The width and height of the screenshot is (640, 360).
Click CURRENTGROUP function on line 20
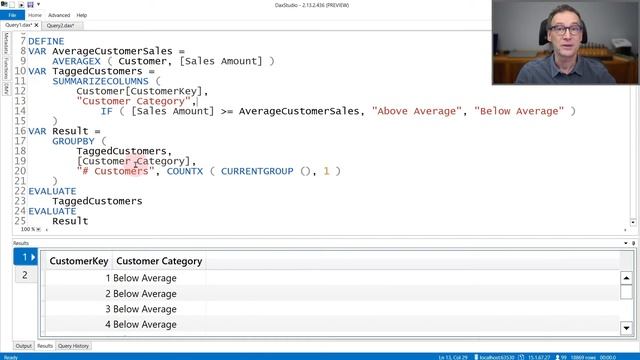[257, 171]
